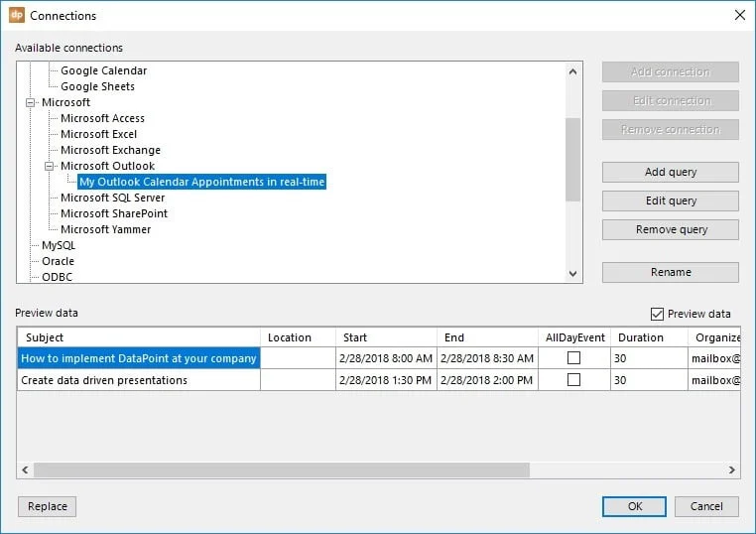Viewport: 756px width, 534px height.
Task: Check AllDayEvent for the DataPoint appointment row
Action: pos(573,358)
